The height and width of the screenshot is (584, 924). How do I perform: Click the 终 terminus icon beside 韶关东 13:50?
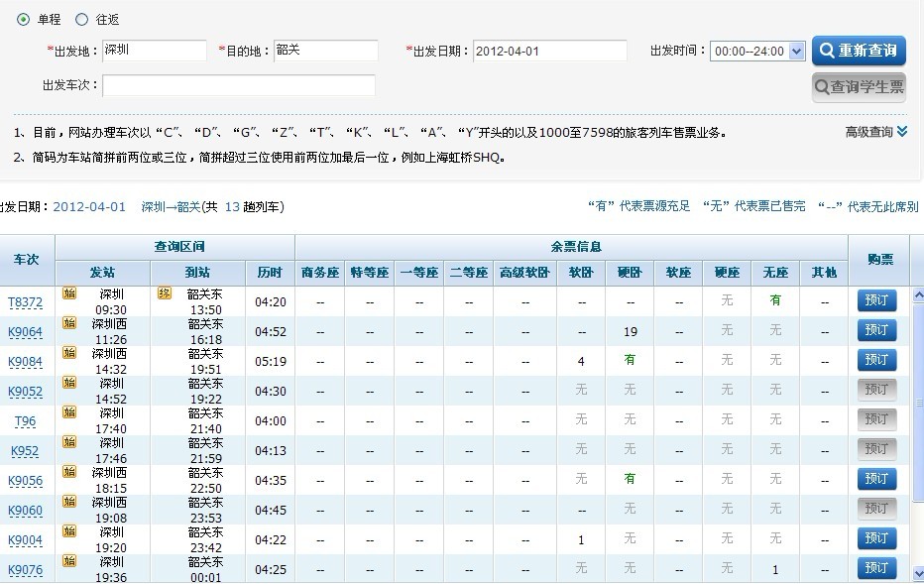pos(164,294)
